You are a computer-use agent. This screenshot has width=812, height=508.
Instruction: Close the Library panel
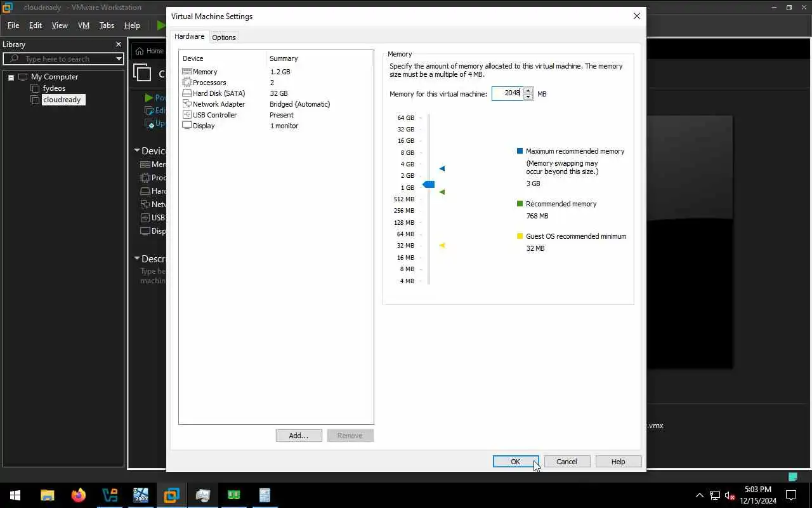tap(118, 44)
